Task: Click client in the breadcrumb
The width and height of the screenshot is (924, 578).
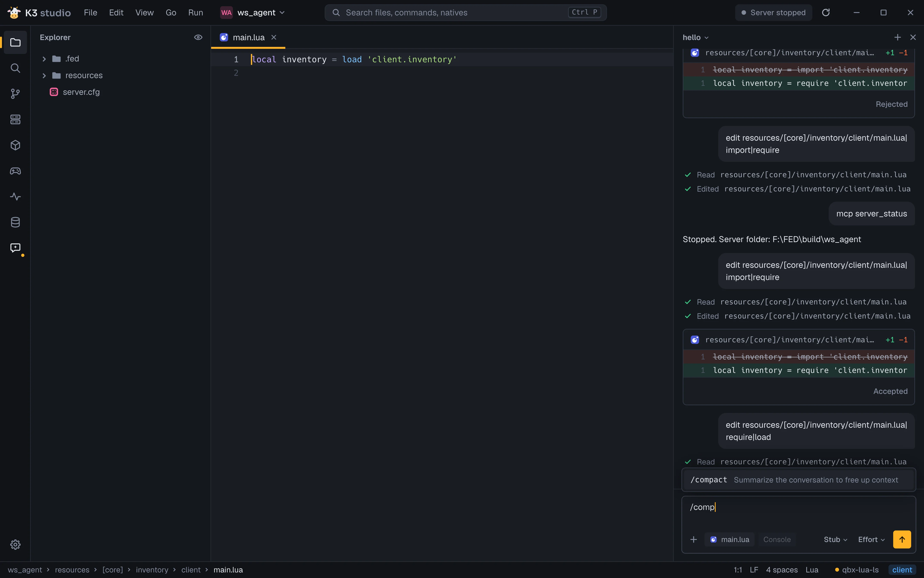Action: [191, 570]
